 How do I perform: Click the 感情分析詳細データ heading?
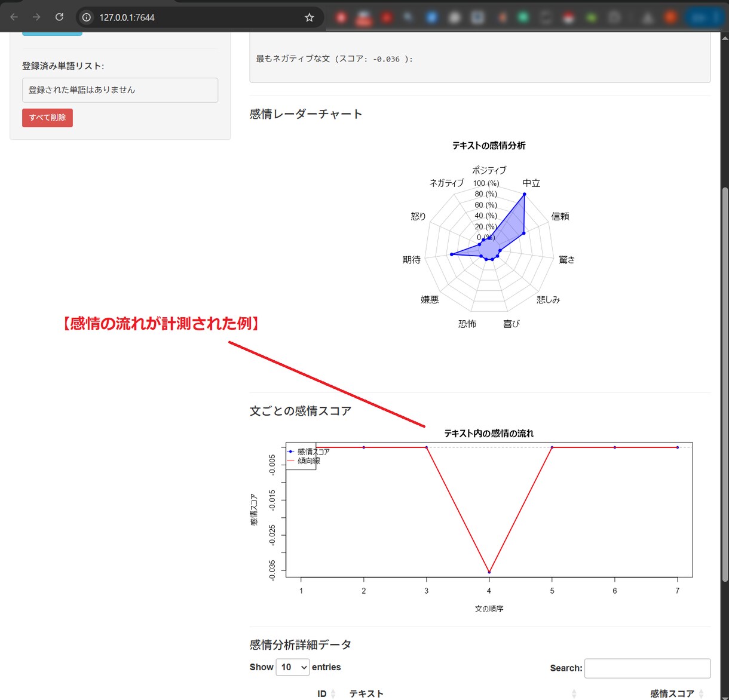click(301, 644)
